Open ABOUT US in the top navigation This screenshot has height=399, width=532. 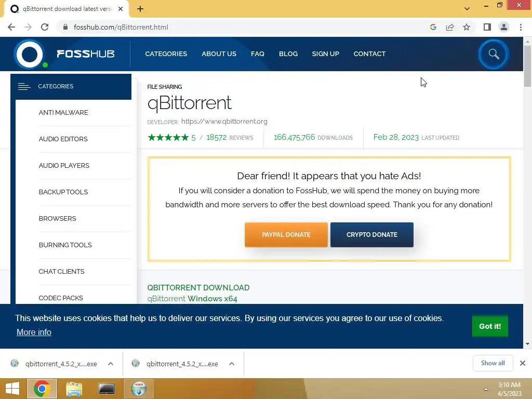click(x=219, y=54)
